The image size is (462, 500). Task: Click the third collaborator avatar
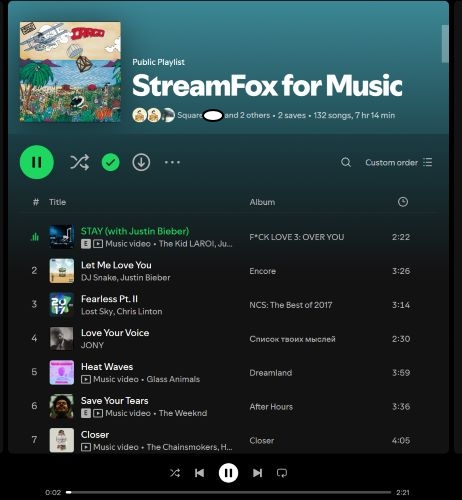(x=168, y=115)
